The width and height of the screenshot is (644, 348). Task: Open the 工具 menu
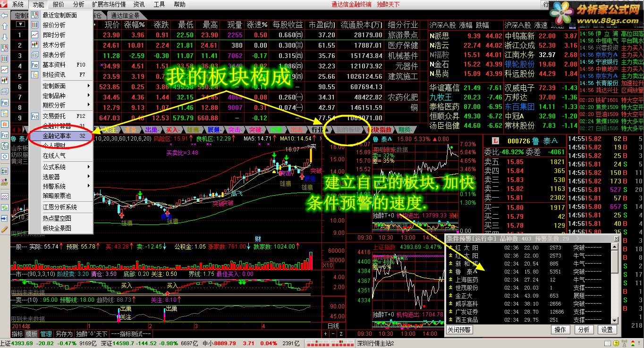[160, 4]
